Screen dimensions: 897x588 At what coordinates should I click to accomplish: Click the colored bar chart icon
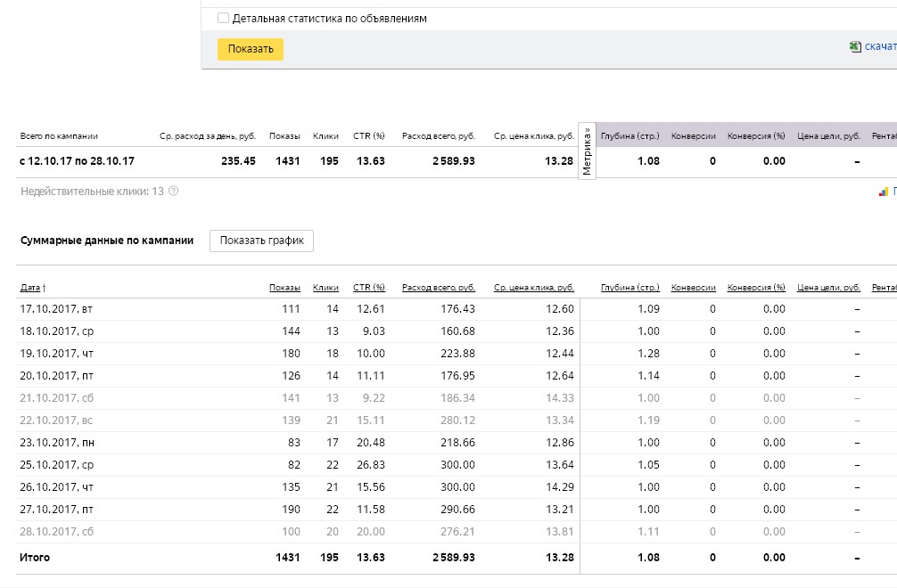(x=884, y=191)
